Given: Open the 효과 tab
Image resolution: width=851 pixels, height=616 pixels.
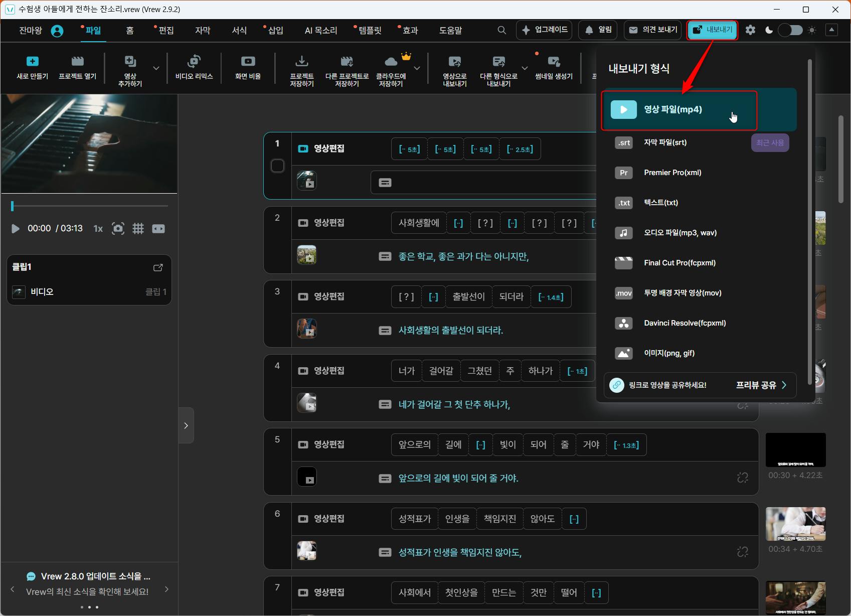Looking at the screenshot, I should click(x=410, y=31).
